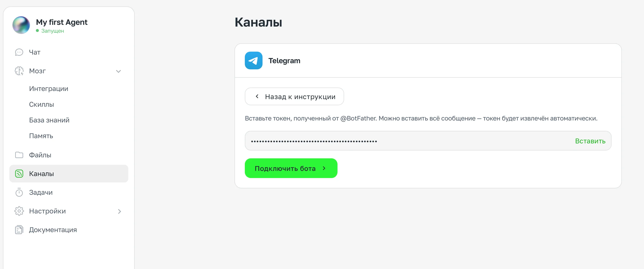Click the agent avatar image
Image resolution: width=644 pixels, height=269 pixels.
point(21,25)
